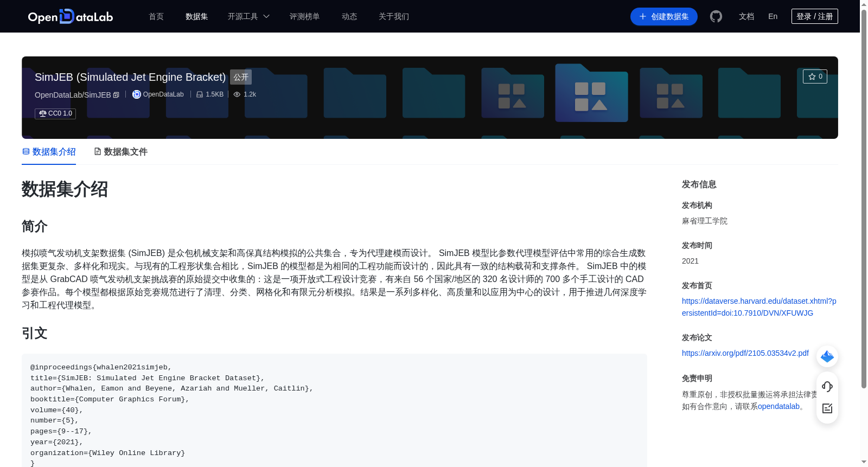This screenshot has height=467, width=868.
Task: Click the 登录 / 注册 button
Action: coord(815,16)
